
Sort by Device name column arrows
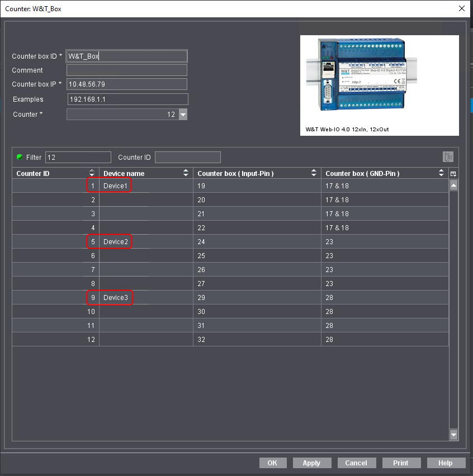tap(186, 173)
